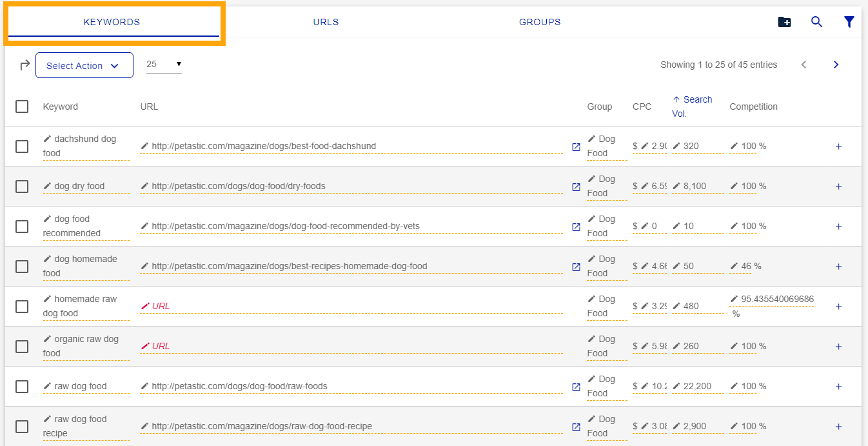
Task: Open the search magnifier icon
Action: click(x=816, y=22)
